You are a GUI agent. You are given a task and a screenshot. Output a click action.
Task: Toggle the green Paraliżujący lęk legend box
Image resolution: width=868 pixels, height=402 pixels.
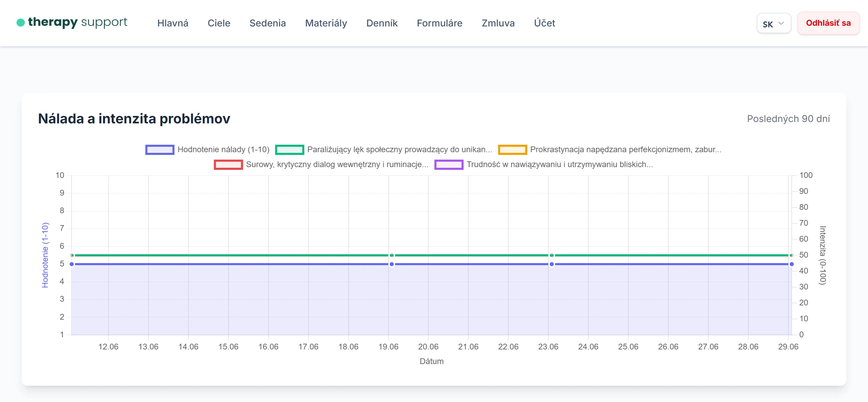pyautogui.click(x=290, y=149)
